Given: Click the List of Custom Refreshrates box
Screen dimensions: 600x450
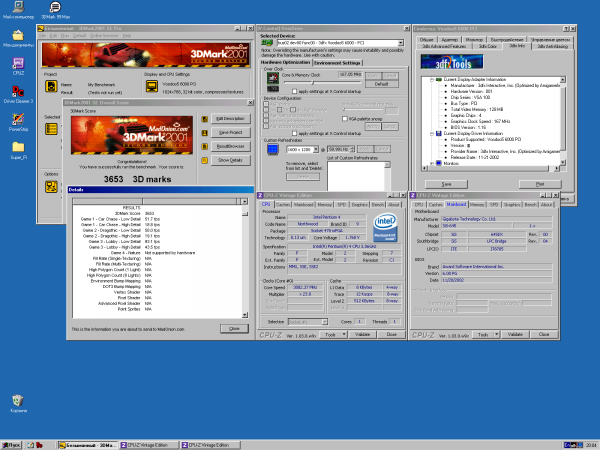Looking at the screenshot, I should (359, 176).
